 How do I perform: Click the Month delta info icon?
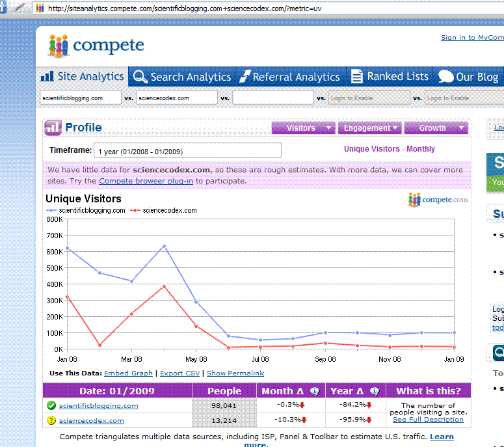coord(314,391)
